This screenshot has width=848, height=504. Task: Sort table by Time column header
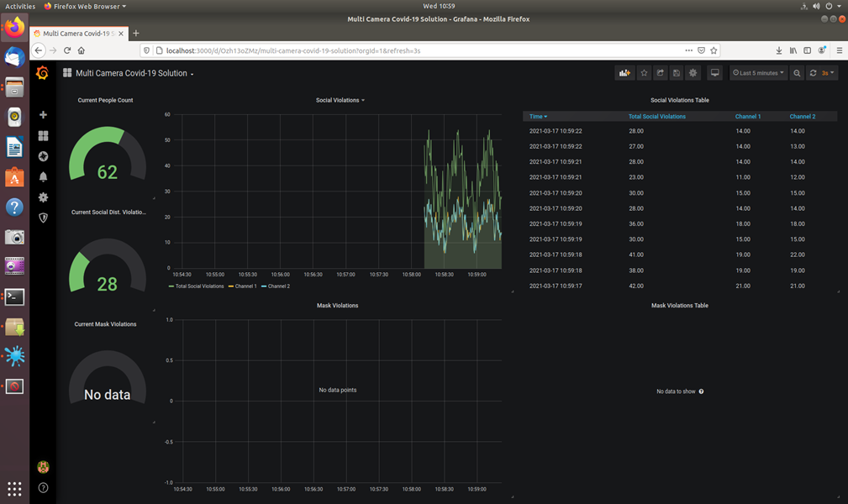point(538,117)
